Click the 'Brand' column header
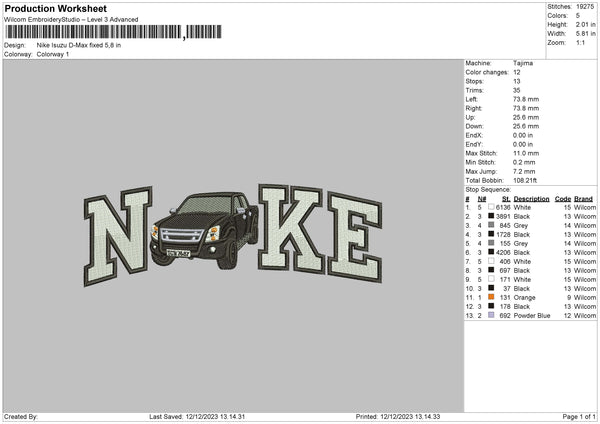600x424 pixels. [x=584, y=199]
